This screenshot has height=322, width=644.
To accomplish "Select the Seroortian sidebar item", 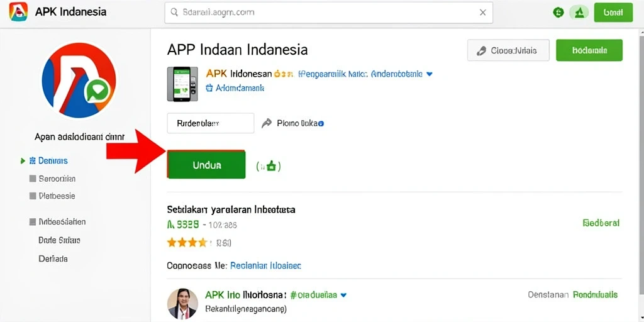I will (x=57, y=179).
